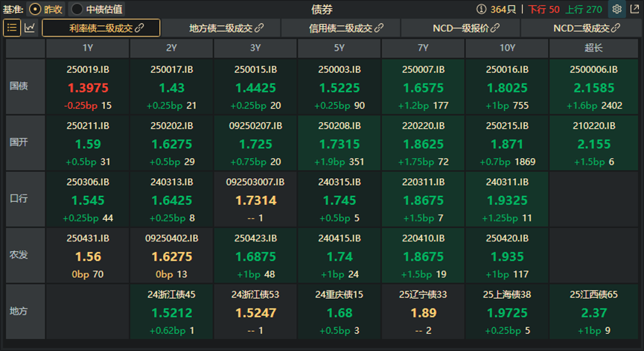644x351 pixels.
Task: Click link icon on NCD一级报价 tab
Action: tap(495, 28)
